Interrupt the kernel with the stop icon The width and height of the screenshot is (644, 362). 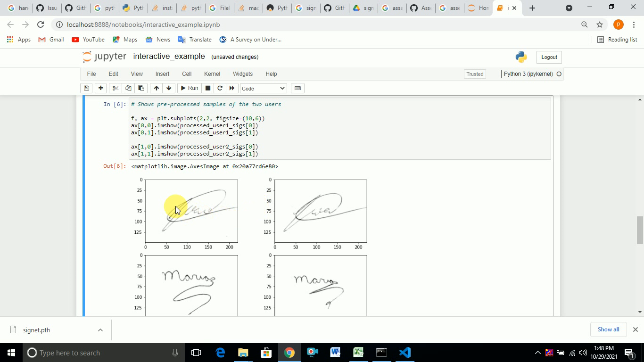point(207,88)
